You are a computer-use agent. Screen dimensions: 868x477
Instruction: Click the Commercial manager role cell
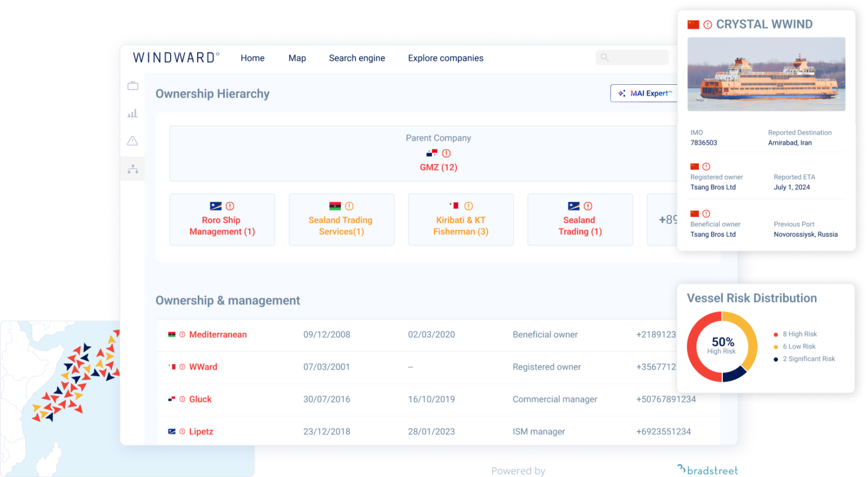tap(555, 399)
